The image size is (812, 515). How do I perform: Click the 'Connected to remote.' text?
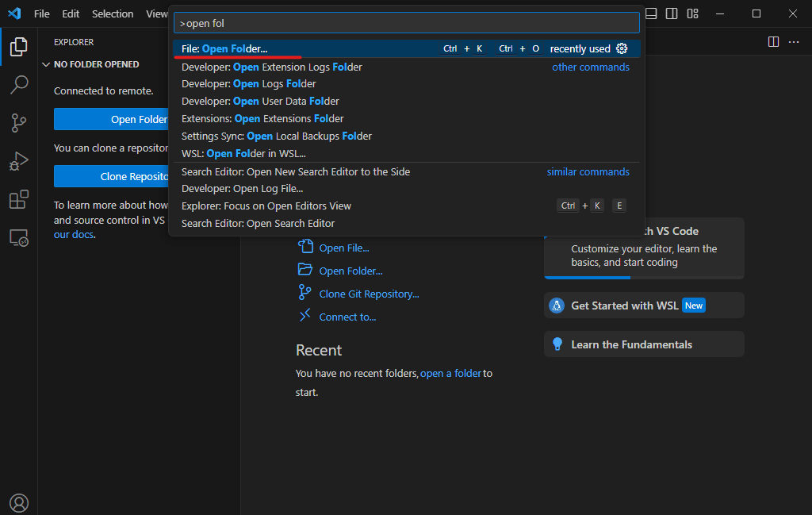(x=104, y=90)
